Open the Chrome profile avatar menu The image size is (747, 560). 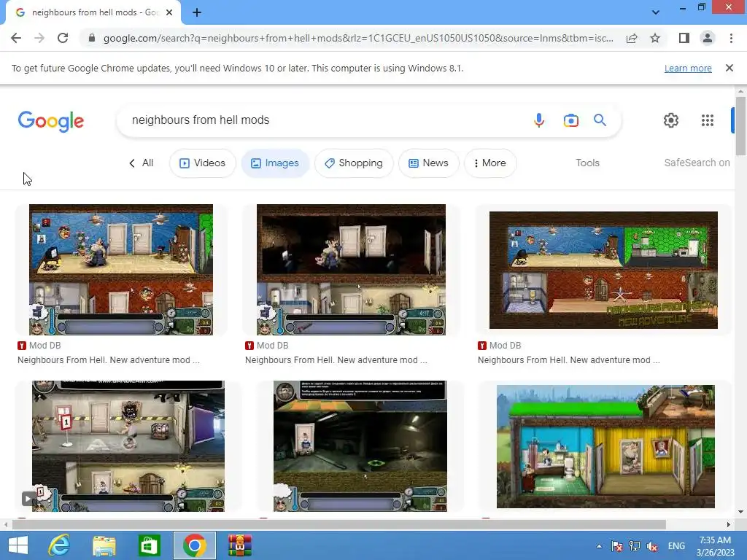pyautogui.click(x=708, y=38)
